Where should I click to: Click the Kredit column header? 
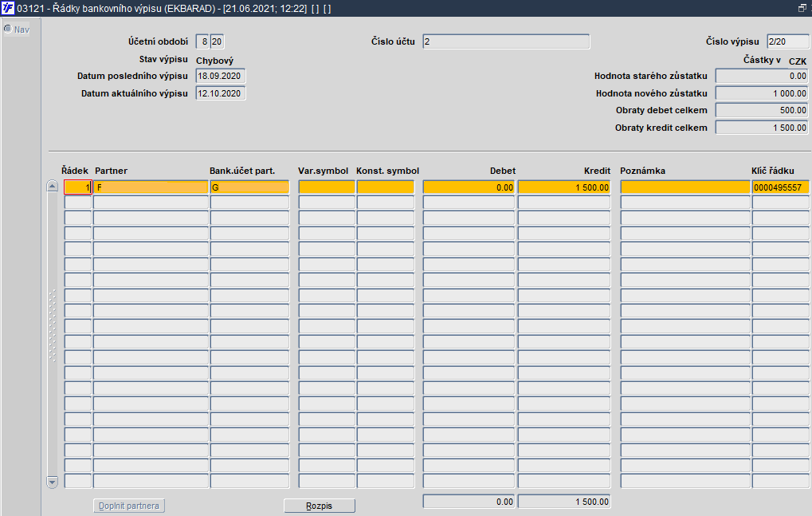(x=597, y=171)
